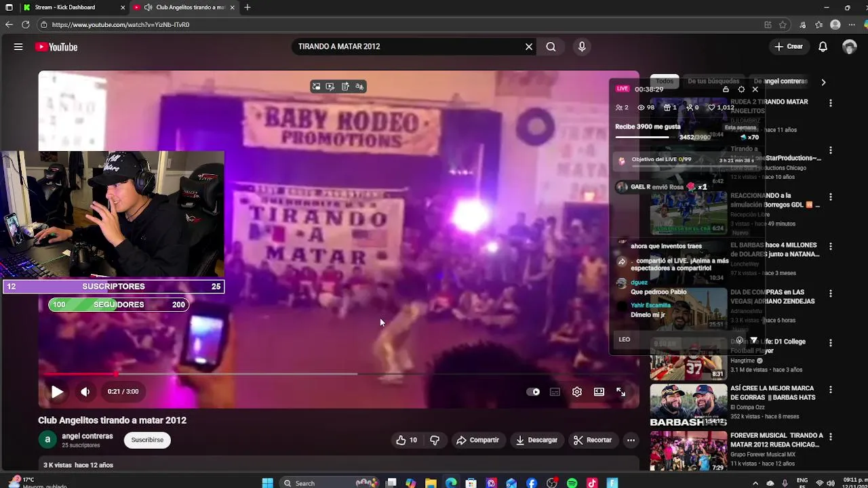Close the Club Angelitos browser tab

point(233,7)
